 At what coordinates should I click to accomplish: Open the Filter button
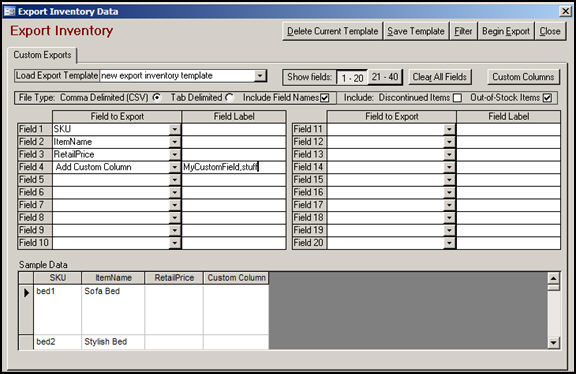(x=463, y=31)
